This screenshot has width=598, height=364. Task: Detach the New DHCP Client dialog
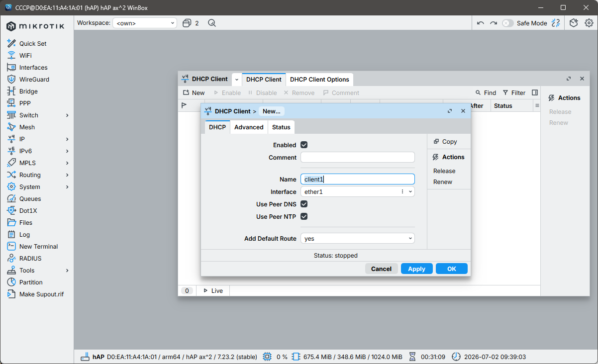450,111
